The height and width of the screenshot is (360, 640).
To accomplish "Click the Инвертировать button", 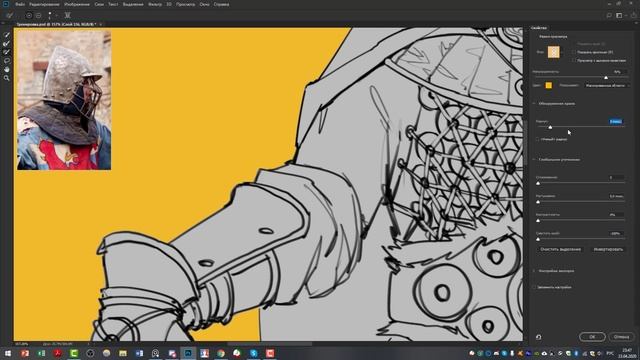I will pos(608,249).
